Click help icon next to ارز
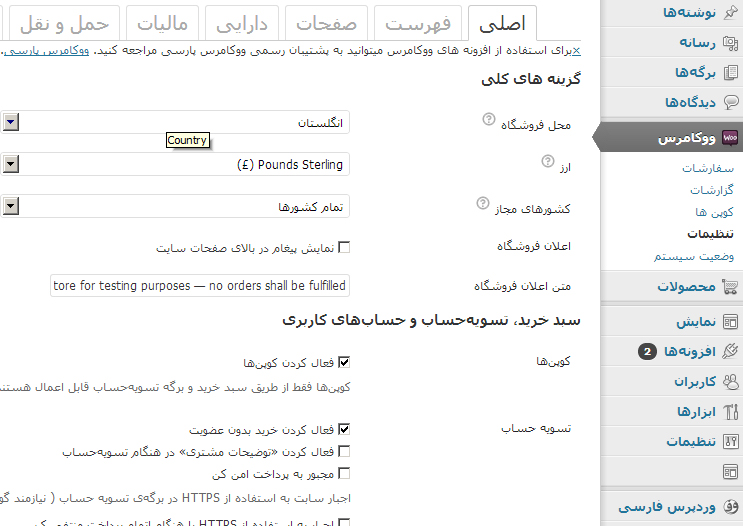Screen dimensions: 743x526 tap(547, 161)
